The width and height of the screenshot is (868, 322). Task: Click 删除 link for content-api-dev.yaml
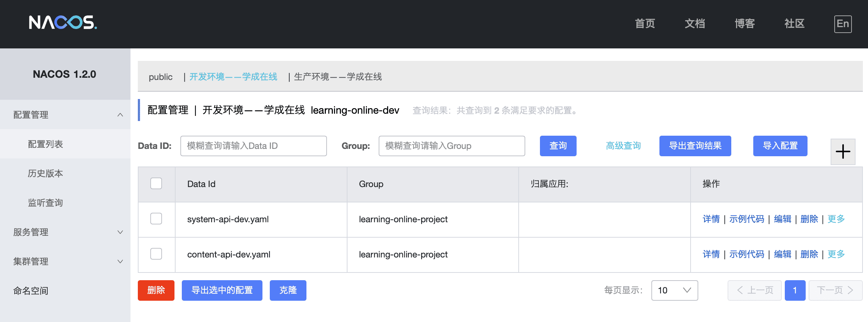809,254
